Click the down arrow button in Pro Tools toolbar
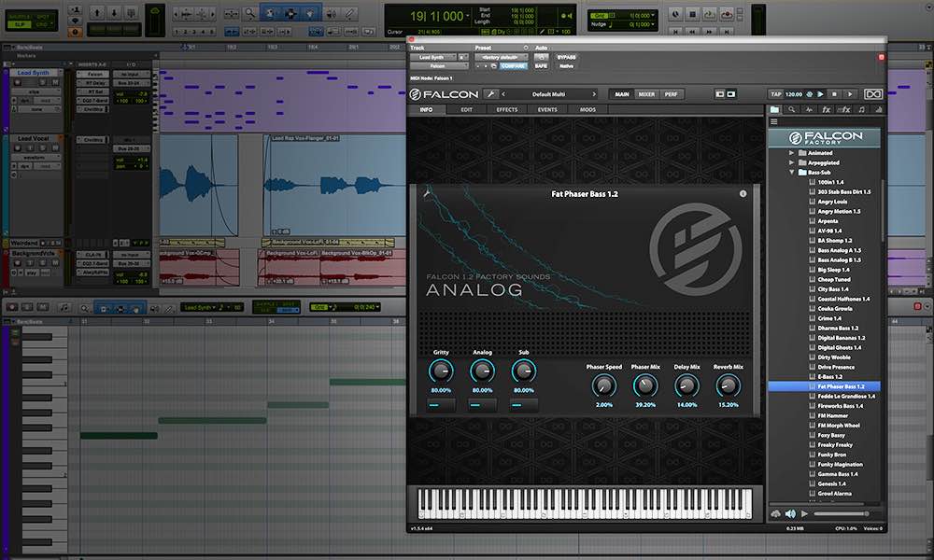Screen dimensions: 934x560 (114, 12)
